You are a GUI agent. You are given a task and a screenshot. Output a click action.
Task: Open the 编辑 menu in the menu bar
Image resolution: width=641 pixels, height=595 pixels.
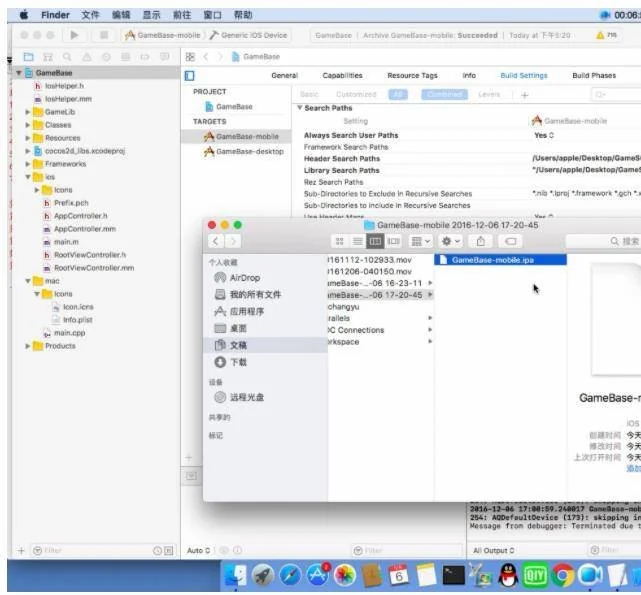pos(121,15)
